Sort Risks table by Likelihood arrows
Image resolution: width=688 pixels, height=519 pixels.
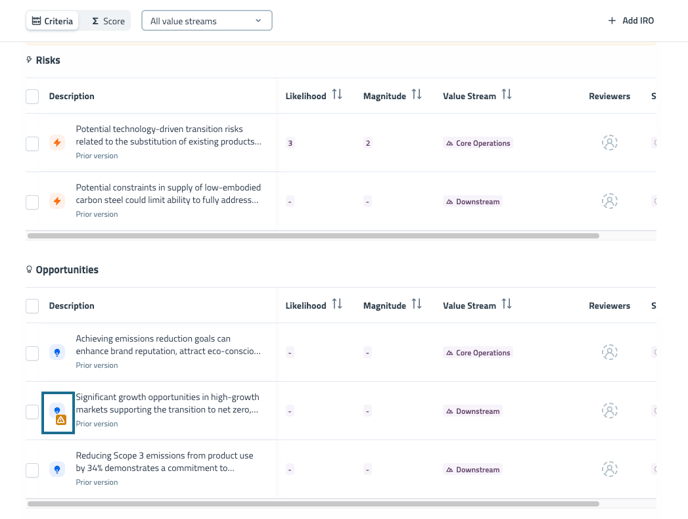pyautogui.click(x=337, y=95)
